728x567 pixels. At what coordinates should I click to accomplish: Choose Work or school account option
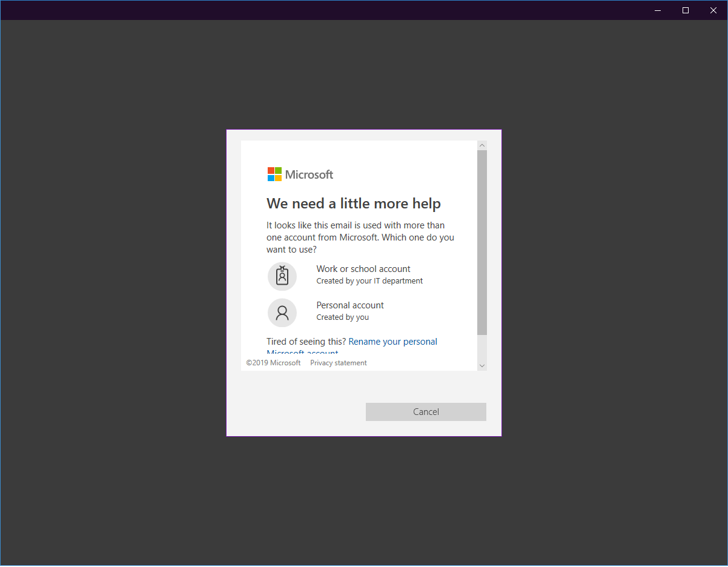363,275
